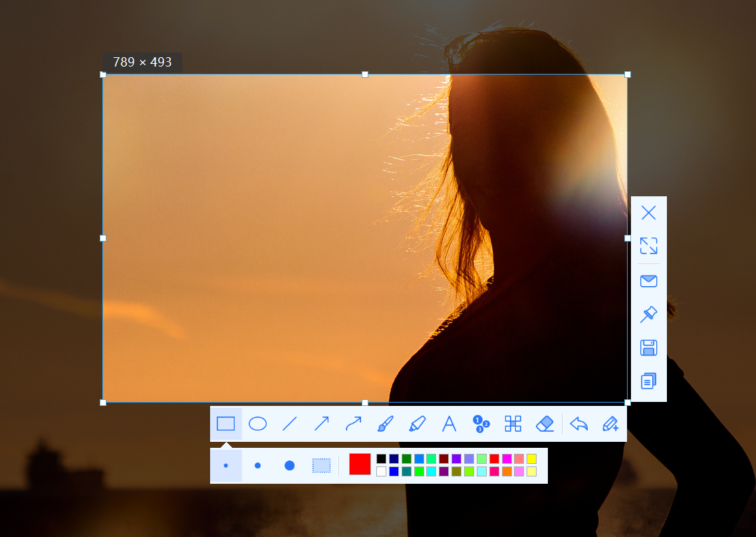Save the screenshot with floppy disk icon

tap(648, 347)
